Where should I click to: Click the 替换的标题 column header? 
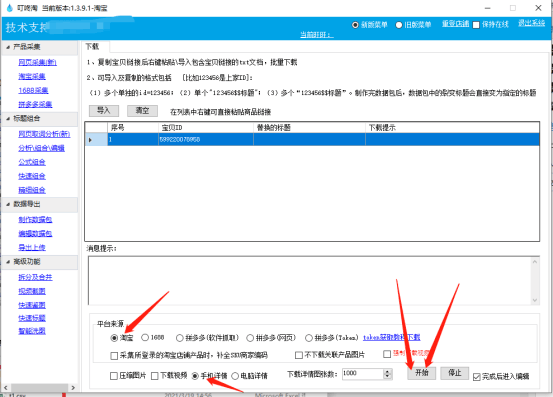(x=309, y=128)
